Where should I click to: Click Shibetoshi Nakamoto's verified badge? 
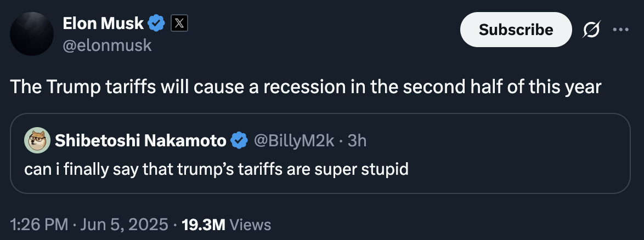[239, 141]
